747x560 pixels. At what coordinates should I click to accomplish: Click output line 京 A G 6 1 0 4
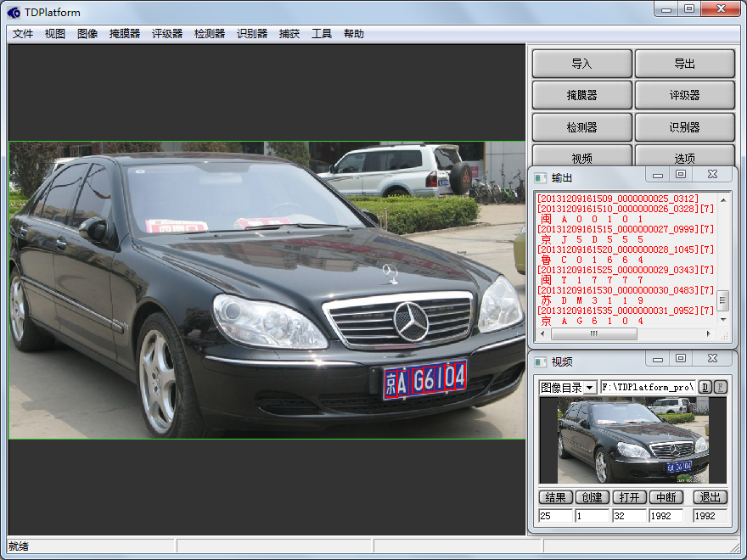(593, 321)
